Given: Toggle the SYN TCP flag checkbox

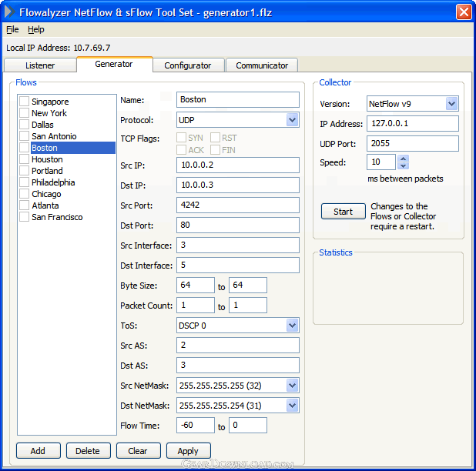Looking at the screenshot, I should [182, 138].
